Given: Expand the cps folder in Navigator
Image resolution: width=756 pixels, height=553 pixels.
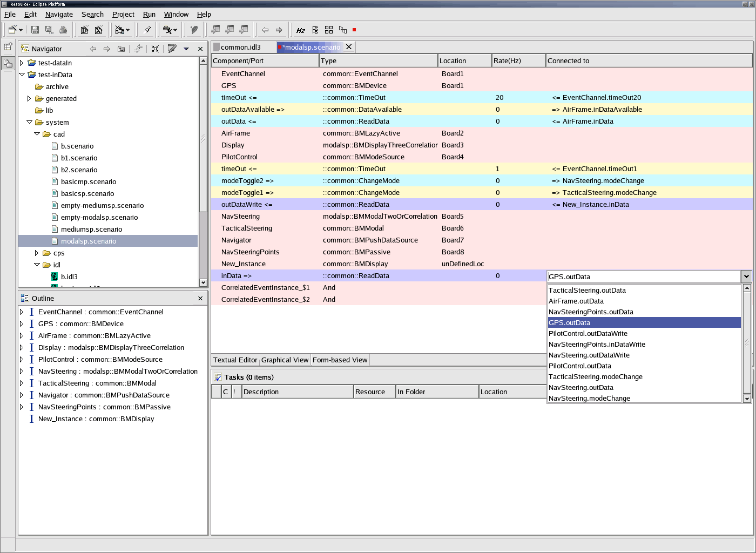Looking at the screenshot, I should (37, 253).
